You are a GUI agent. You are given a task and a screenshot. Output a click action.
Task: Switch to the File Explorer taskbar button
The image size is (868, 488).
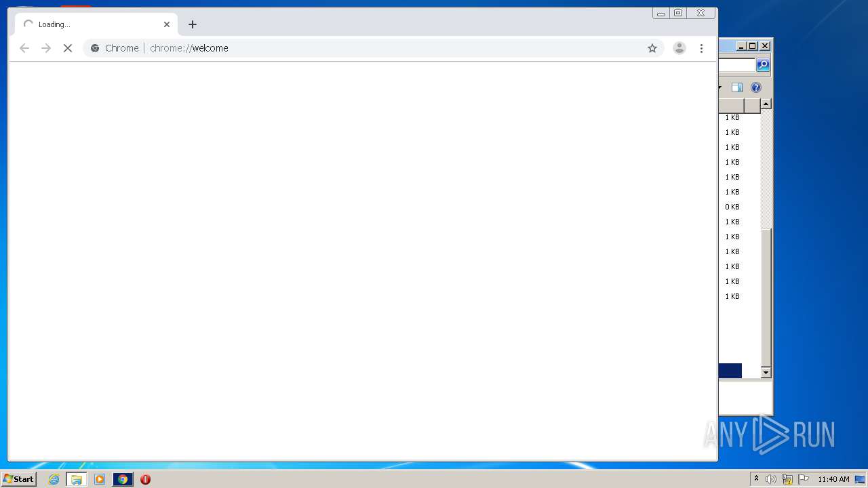pyautogui.click(x=76, y=479)
